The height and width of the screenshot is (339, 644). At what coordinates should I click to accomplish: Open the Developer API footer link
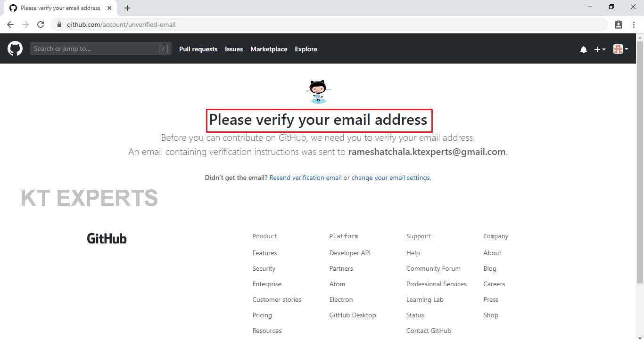coord(350,253)
